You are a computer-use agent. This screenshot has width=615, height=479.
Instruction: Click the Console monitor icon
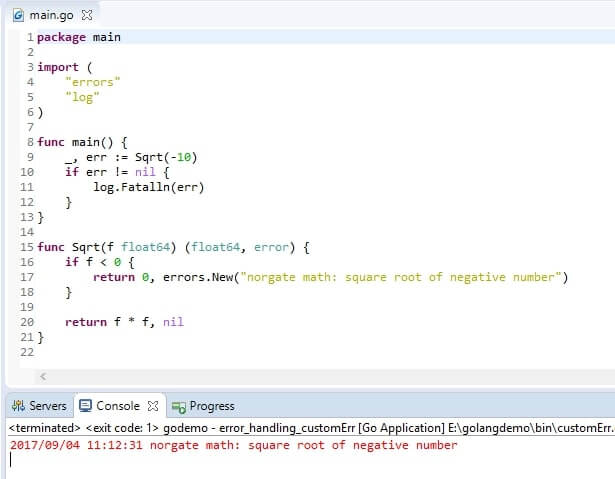pyautogui.click(x=86, y=406)
